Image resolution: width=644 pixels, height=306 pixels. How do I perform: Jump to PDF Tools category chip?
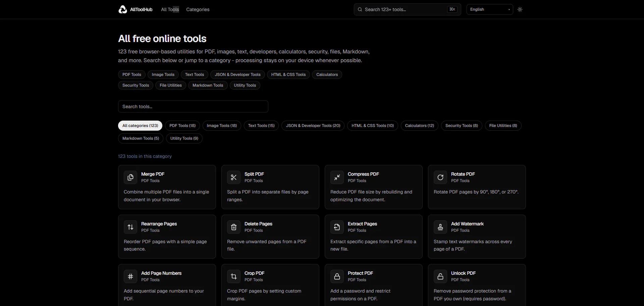coord(132,75)
